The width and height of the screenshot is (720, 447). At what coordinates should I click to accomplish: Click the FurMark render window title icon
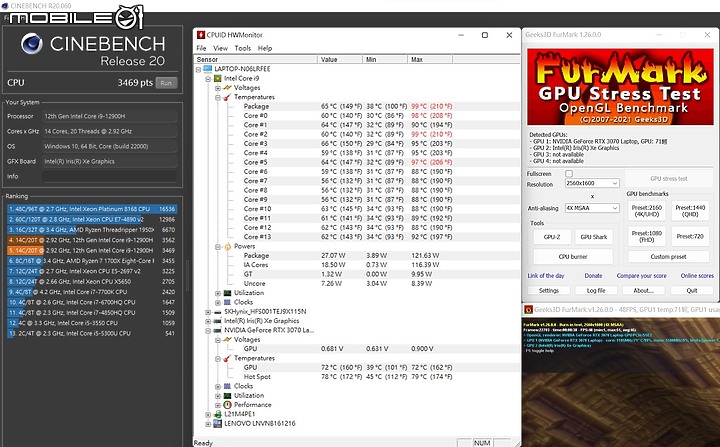click(529, 310)
